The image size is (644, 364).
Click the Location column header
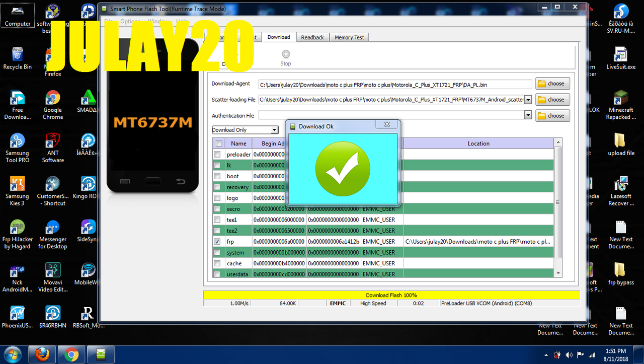pyautogui.click(x=478, y=143)
